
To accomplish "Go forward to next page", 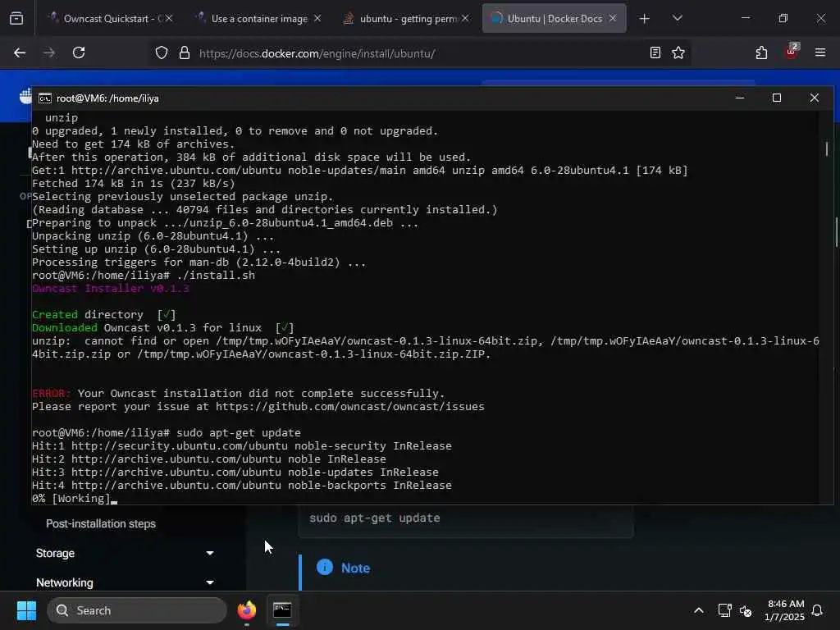I will point(49,52).
